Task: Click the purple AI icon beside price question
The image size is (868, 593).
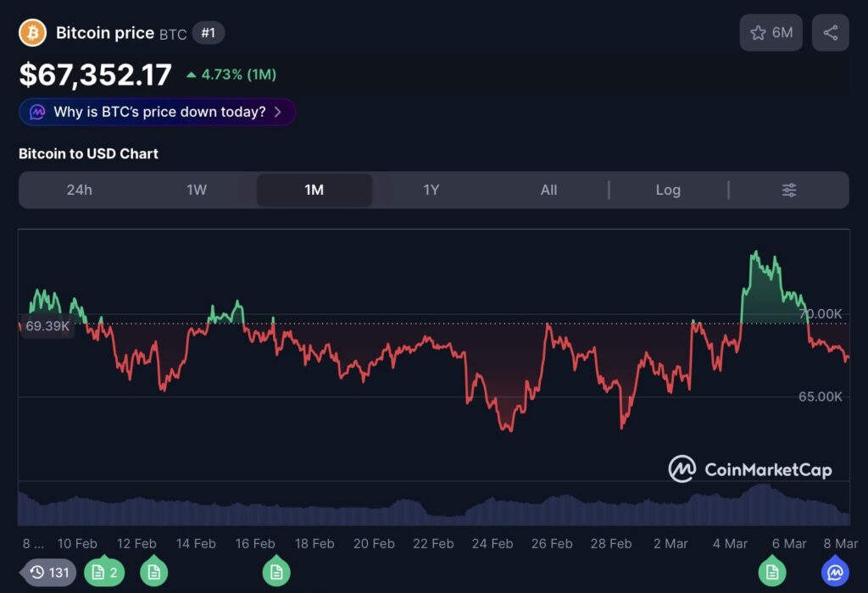Action: 37,112
